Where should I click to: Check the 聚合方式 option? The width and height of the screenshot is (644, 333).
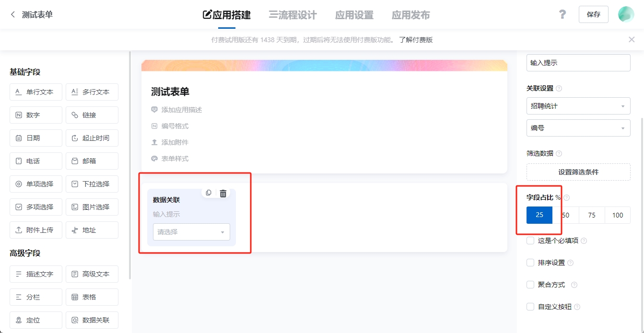[x=530, y=285]
